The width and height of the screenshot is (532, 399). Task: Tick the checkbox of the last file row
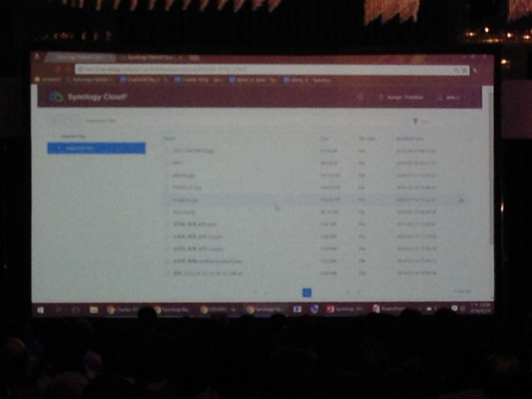(166, 273)
